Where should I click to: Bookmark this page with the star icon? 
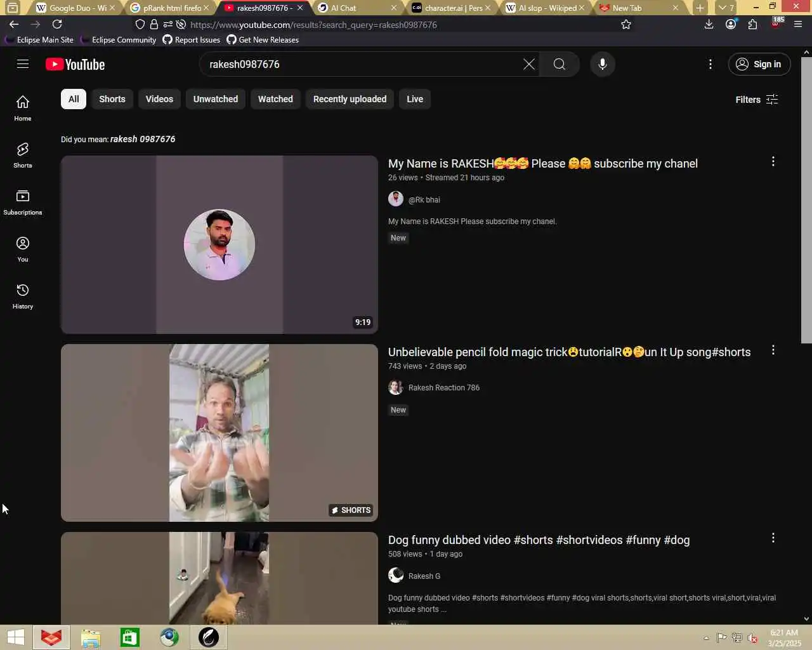(x=626, y=24)
